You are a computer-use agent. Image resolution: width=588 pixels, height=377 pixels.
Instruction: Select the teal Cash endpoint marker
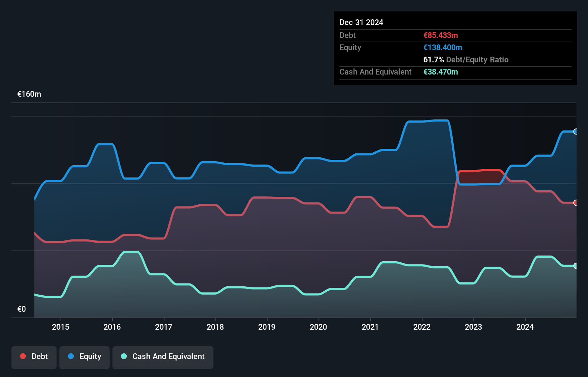(575, 266)
